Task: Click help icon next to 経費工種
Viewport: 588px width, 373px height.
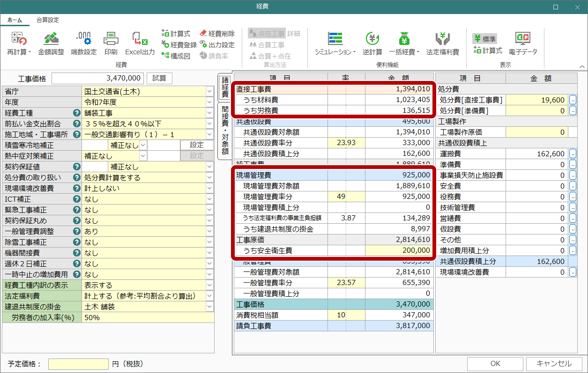Action: click(x=76, y=113)
